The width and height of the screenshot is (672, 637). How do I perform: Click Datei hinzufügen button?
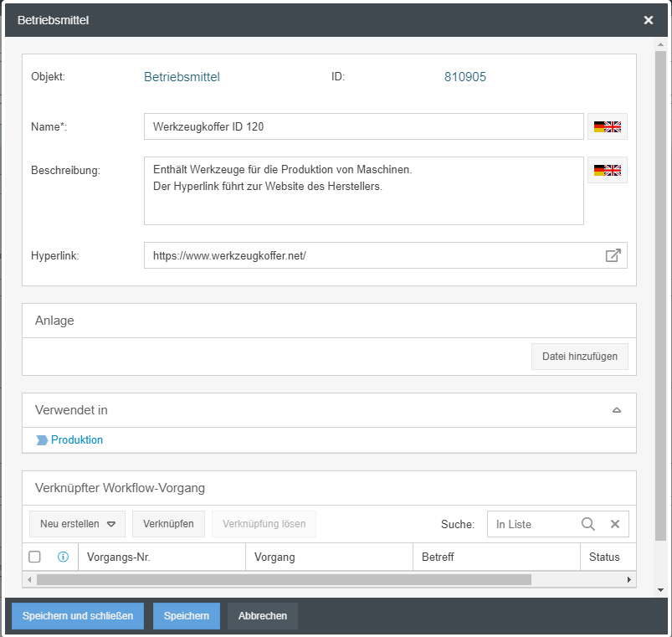pyautogui.click(x=579, y=357)
